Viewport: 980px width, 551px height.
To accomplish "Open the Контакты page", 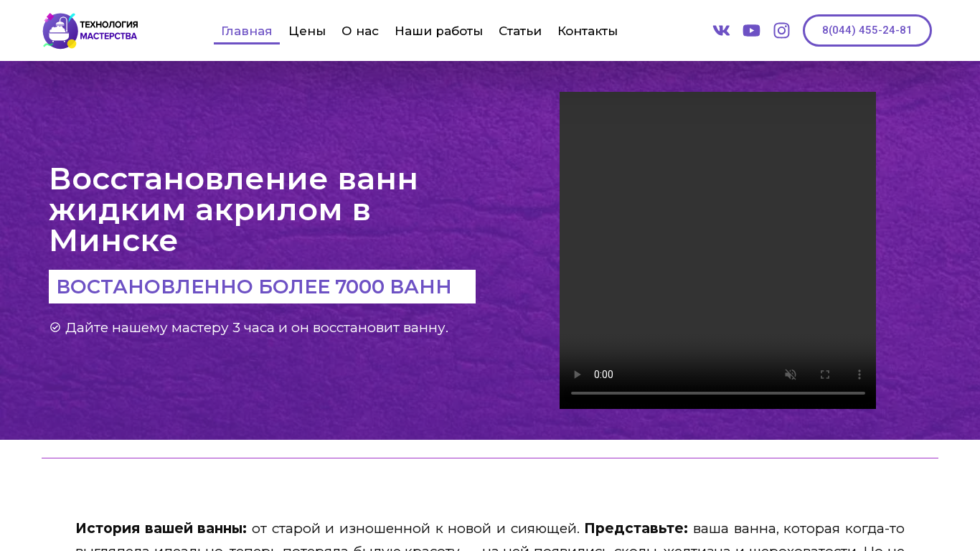I will tap(588, 31).
